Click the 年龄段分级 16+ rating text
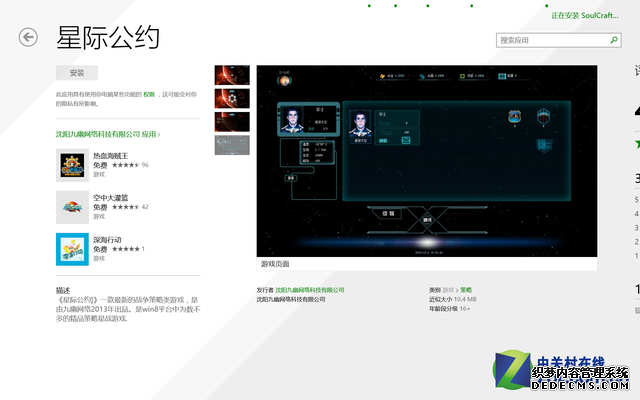640x400 pixels. click(449, 309)
